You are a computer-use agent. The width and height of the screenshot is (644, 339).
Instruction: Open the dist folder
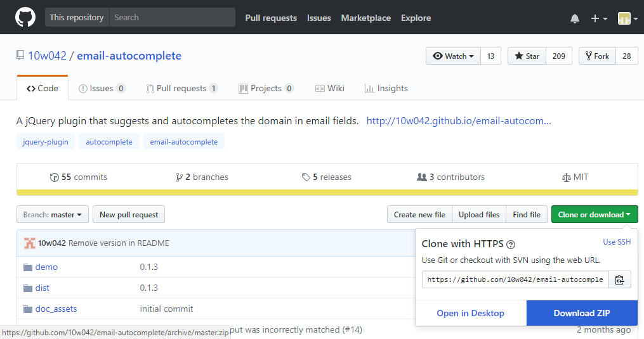43,288
